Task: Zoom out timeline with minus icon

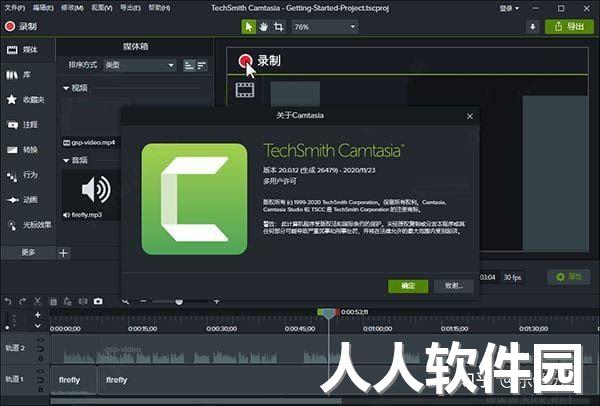Action: (x=143, y=302)
